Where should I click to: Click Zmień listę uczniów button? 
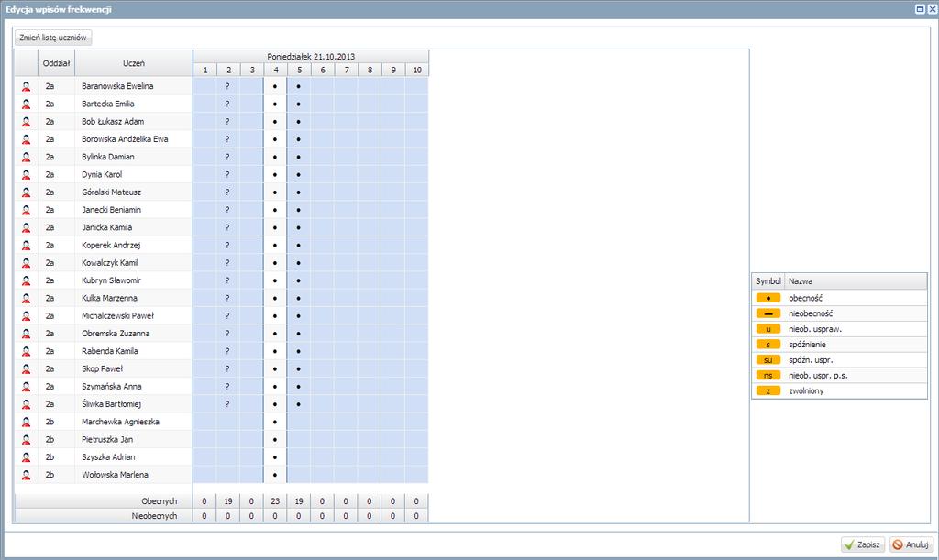[x=52, y=38]
